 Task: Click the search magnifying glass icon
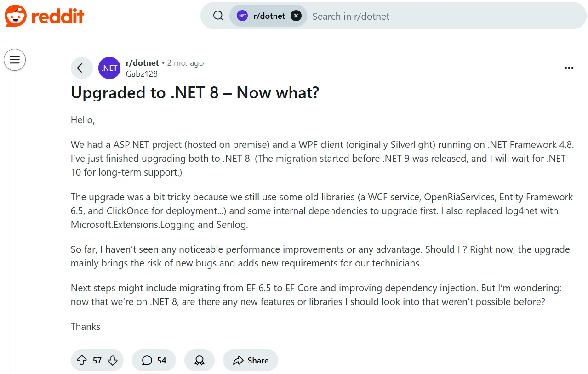(218, 15)
